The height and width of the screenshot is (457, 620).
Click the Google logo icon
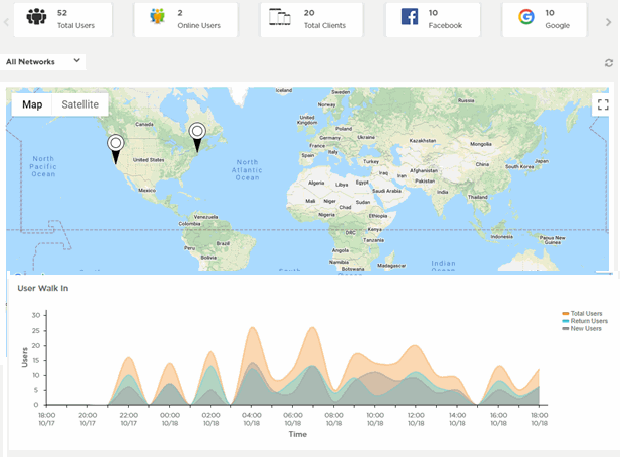[x=526, y=17]
